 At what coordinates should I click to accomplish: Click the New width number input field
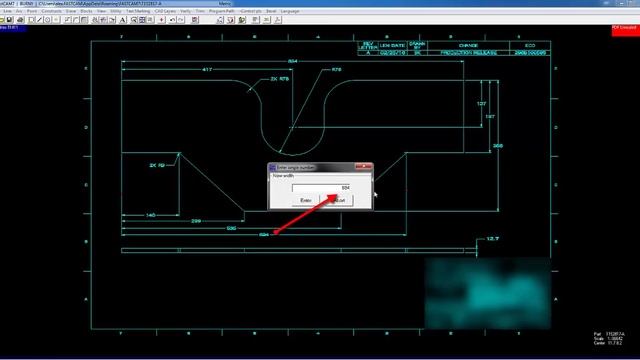click(322, 188)
